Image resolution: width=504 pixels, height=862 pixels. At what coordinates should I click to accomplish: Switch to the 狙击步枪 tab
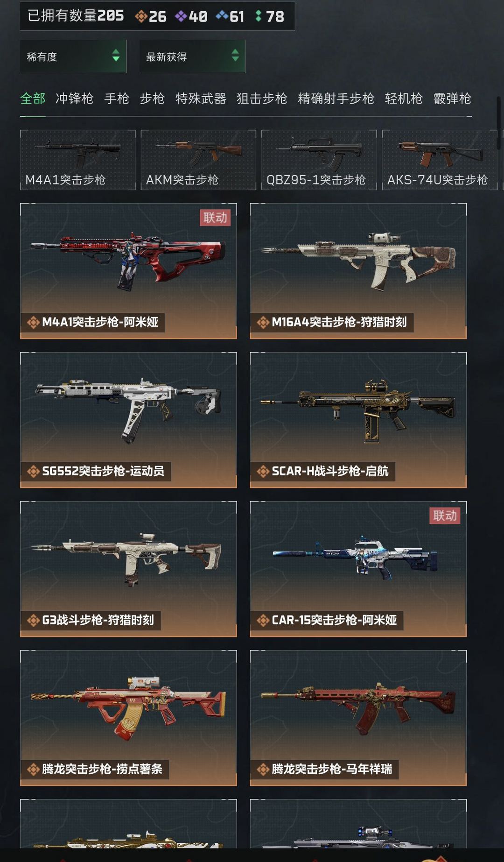click(262, 99)
